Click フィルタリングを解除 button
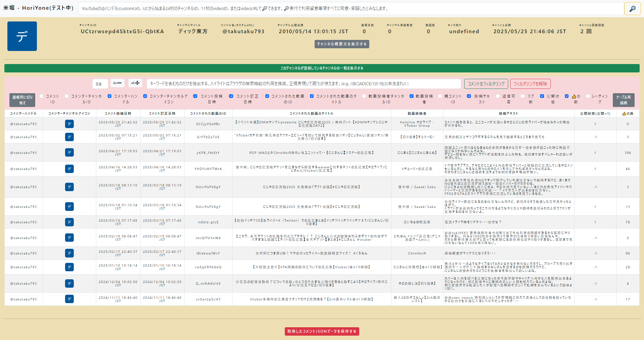Viewport: 644px width, 340px height. coord(530,84)
